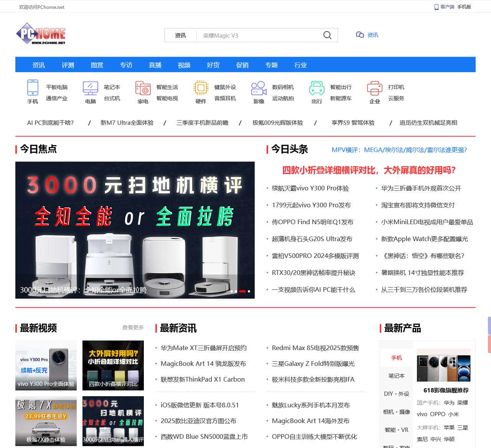Open the 618影像旗舰推荐 product image
The height and width of the screenshot is (448, 491).
tap(444, 365)
